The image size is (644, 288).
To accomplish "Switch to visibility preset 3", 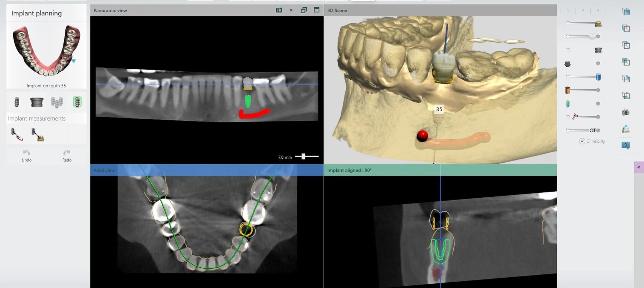I will pos(597,11).
